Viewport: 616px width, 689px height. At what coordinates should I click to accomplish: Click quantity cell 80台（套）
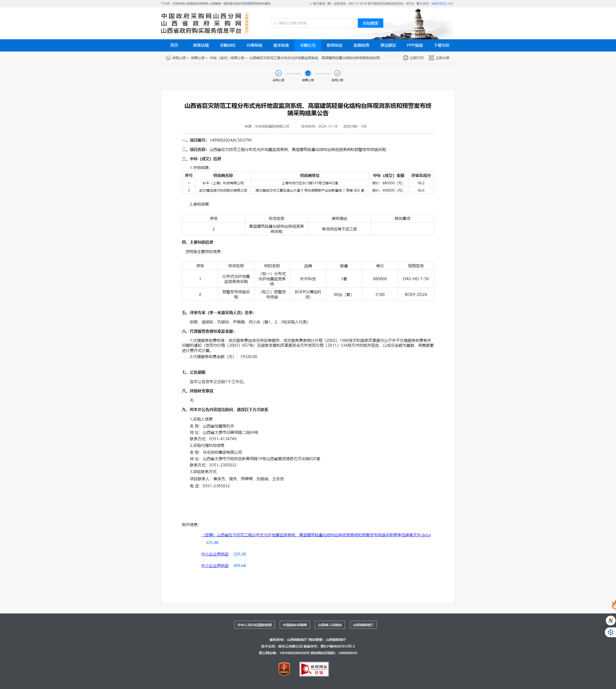click(x=344, y=294)
